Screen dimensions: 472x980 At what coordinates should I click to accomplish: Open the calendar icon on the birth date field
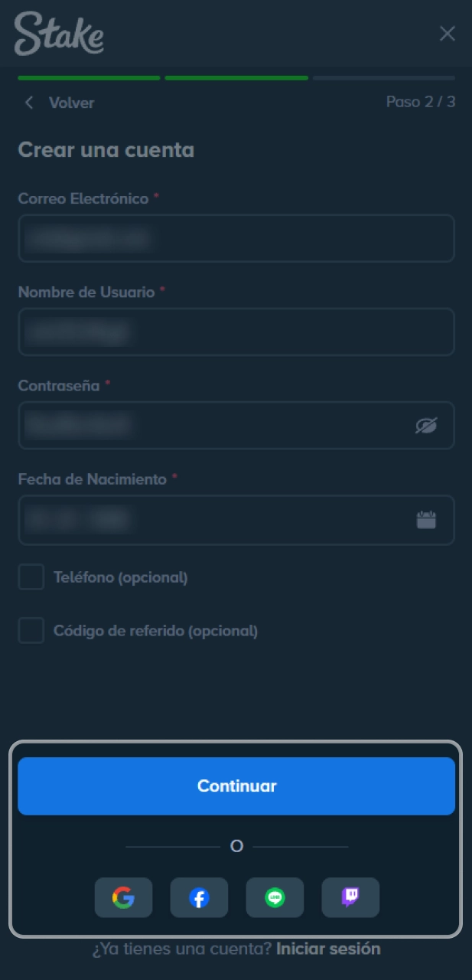[x=427, y=519]
